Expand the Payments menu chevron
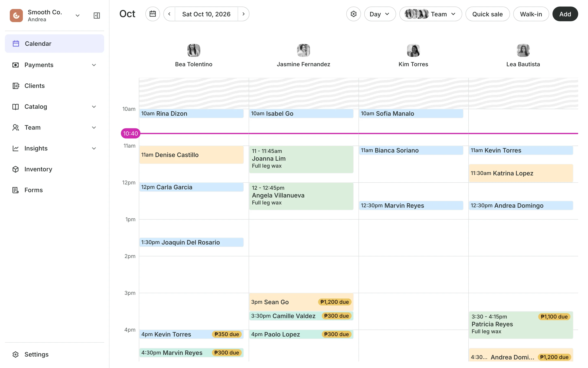The width and height of the screenshot is (588, 368). [94, 65]
